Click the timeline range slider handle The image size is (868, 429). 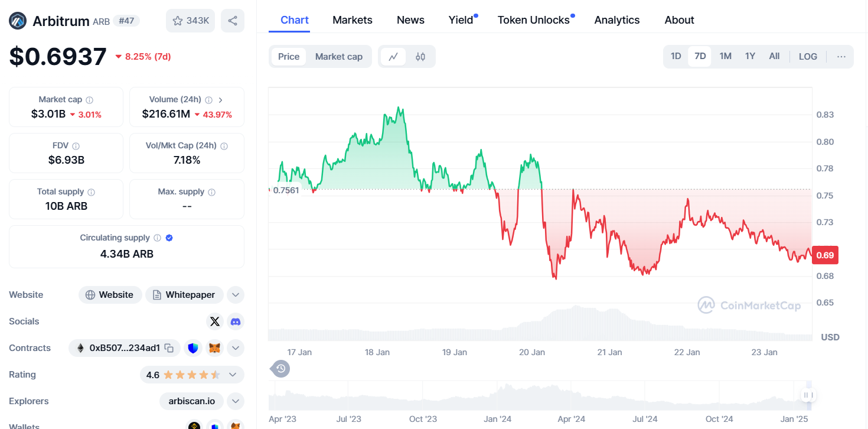click(x=808, y=395)
